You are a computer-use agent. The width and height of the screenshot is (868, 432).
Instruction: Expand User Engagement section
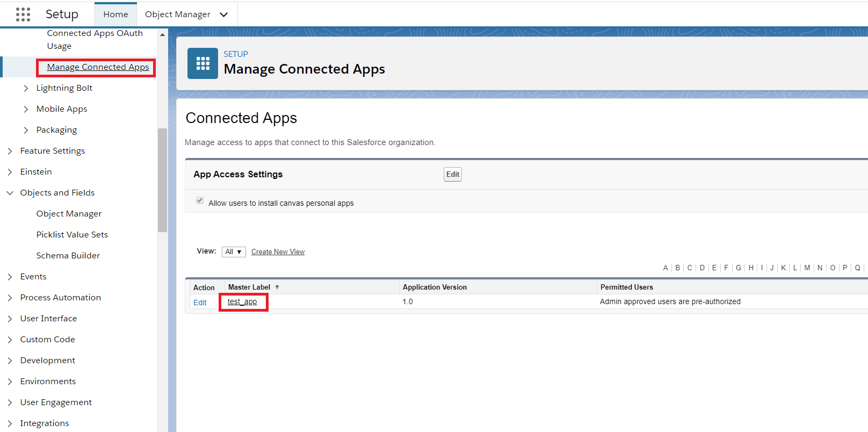click(x=10, y=402)
